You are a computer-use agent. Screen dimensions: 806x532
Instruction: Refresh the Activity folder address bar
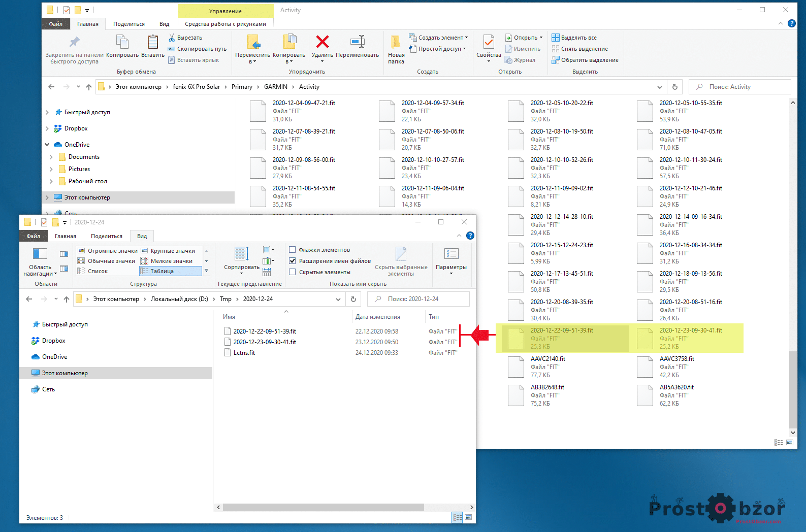(x=674, y=87)
